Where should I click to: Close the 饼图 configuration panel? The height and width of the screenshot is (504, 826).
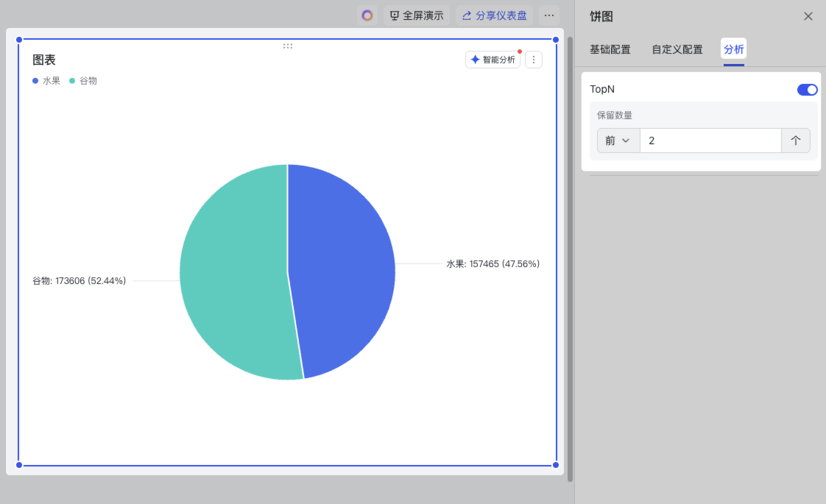[x=808, y=16]
